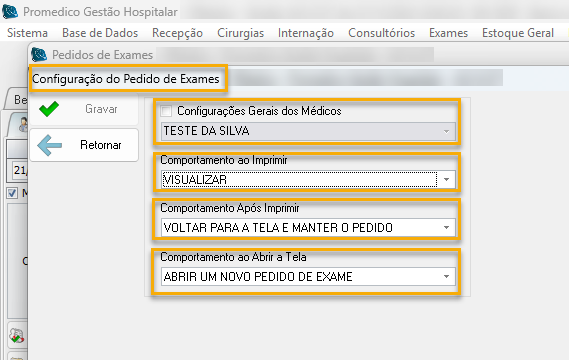Expand the Comportamento ao Abrir a Tela dropdown
This screenshot has width=569, height=360.
coord(308,277)
